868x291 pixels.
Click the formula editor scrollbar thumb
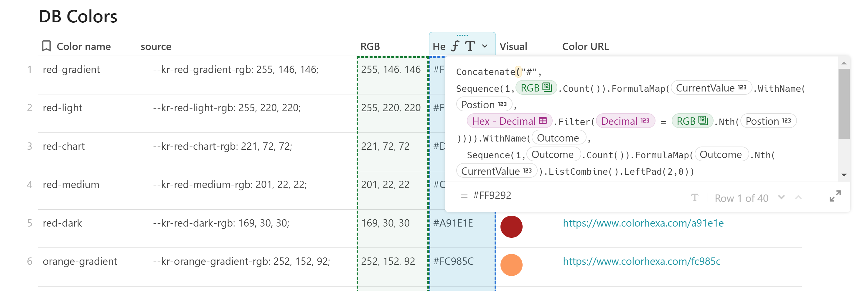[x=844, y=104]
